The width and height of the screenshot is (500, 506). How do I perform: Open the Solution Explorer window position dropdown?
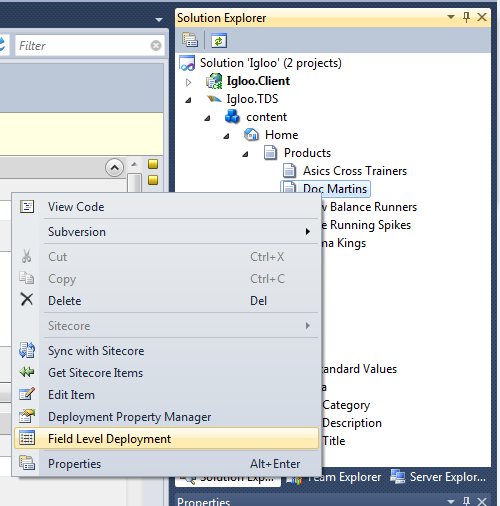451,17
